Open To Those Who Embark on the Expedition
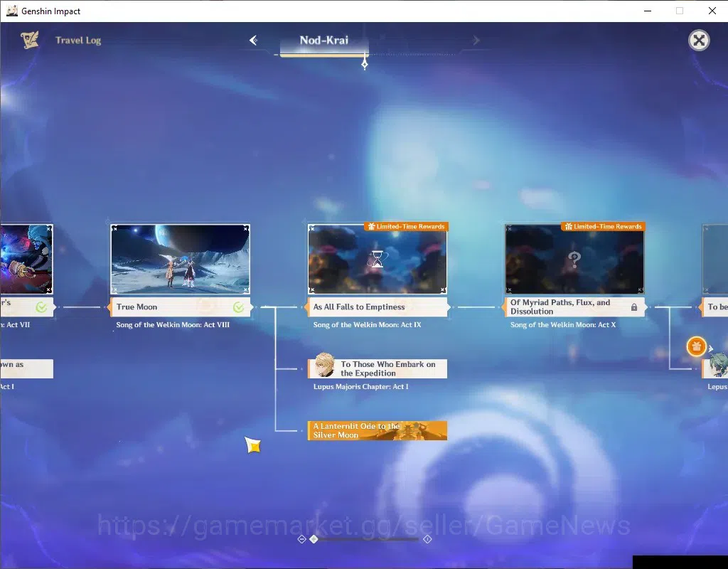Screen dimensions: 728x569 378,369
